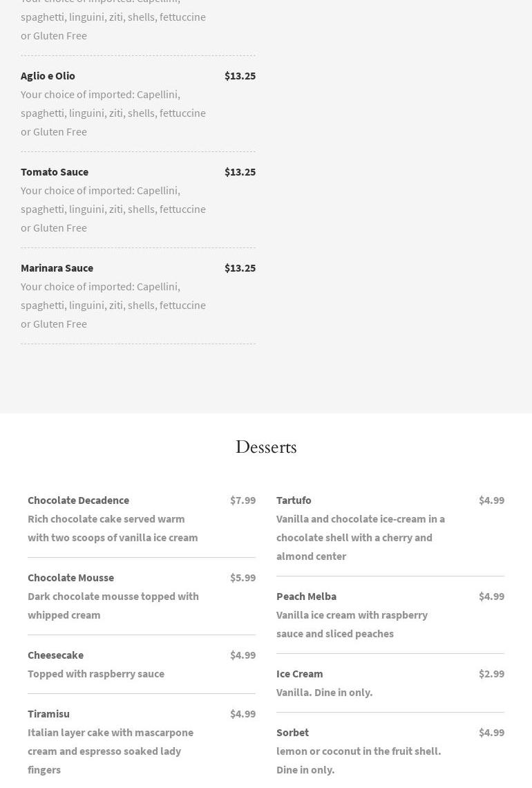Click the Marinara Sauce $13.25 price
This screenshot has width=532, height=788.
pyautogui.click(x=240, y=268)
